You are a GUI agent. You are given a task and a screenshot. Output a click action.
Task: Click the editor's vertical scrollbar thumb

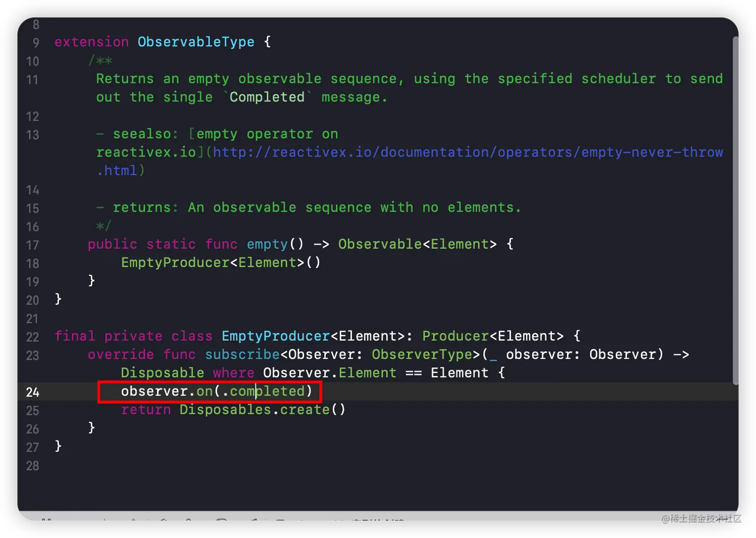[735, 210]
